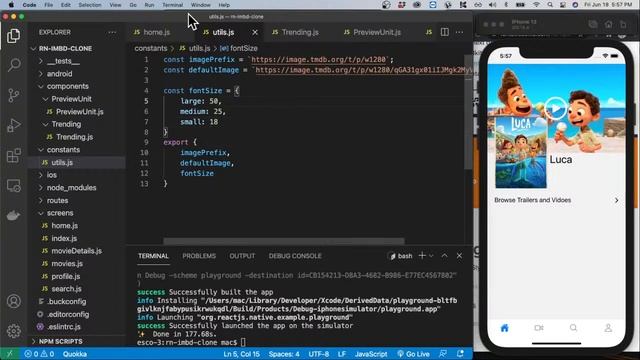Open movieDetails.js in explorer
This screenshot has height=360, width=640.
point(77,251)
